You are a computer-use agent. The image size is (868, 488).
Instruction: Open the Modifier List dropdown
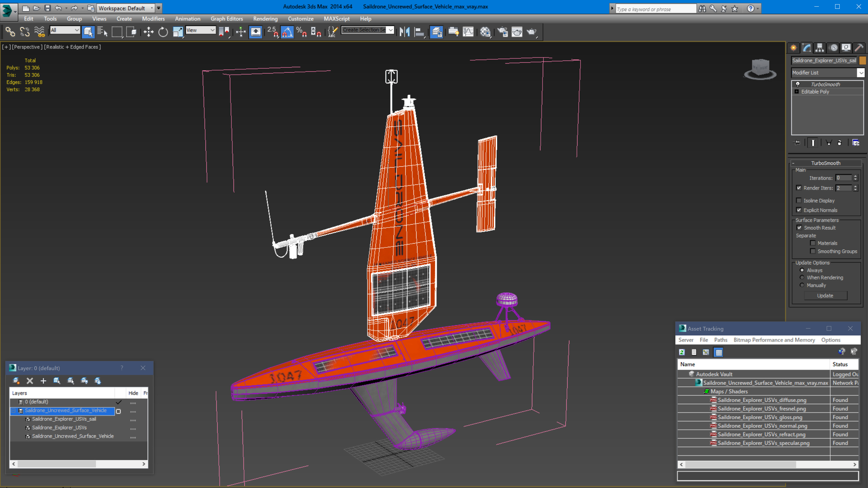point(860,73)
